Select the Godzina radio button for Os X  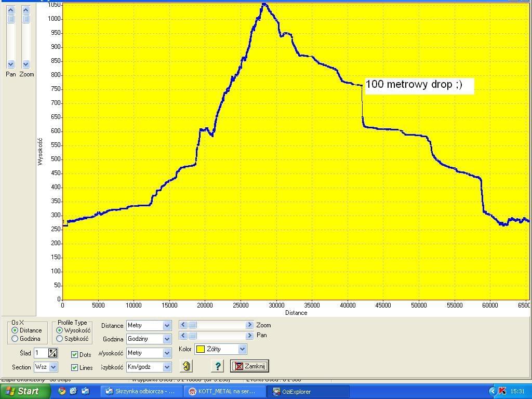[15, 339]
